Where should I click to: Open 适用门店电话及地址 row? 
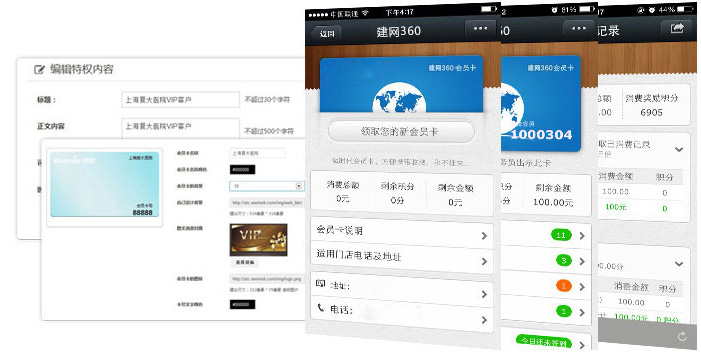(401, 258)
